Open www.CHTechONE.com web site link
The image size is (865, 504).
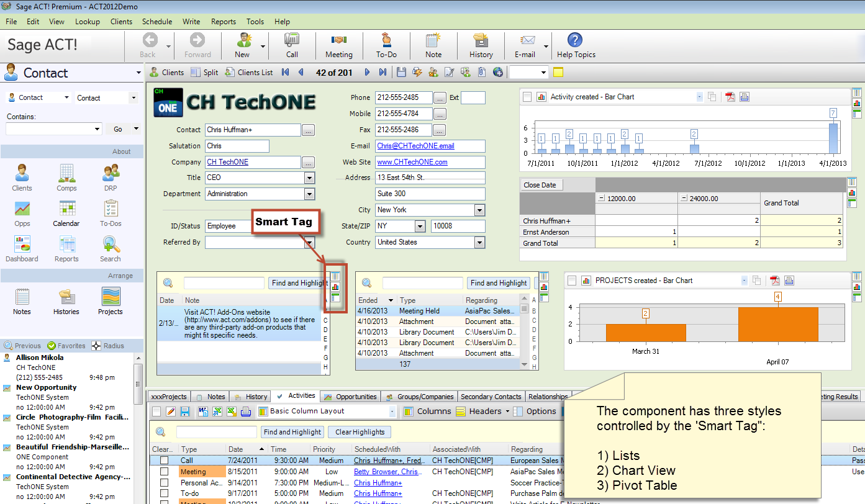[412, 162]
